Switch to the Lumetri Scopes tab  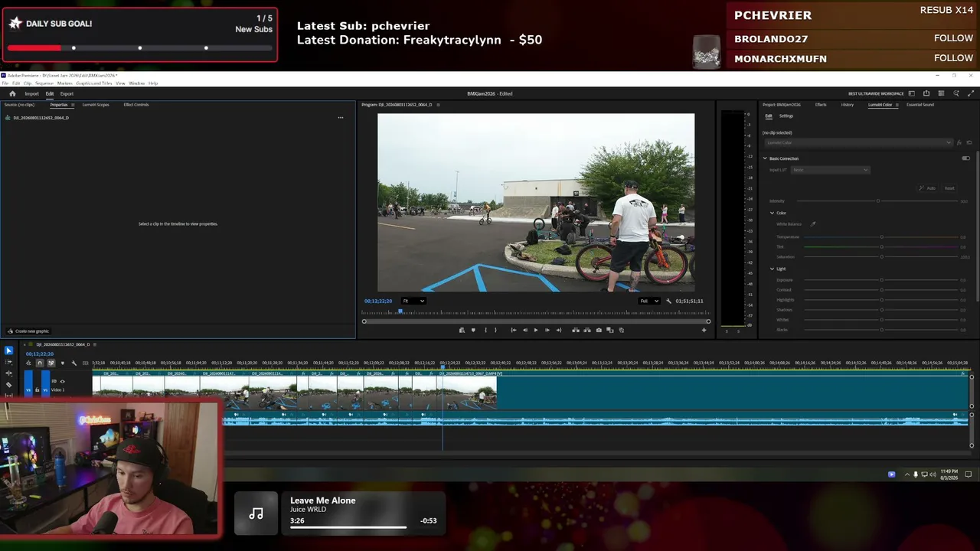point(96,105)
